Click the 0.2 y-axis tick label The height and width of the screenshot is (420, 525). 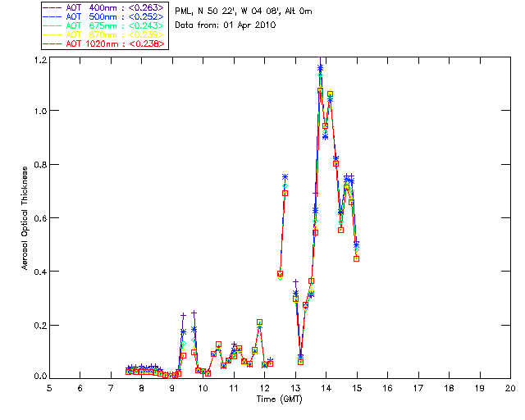40,325
